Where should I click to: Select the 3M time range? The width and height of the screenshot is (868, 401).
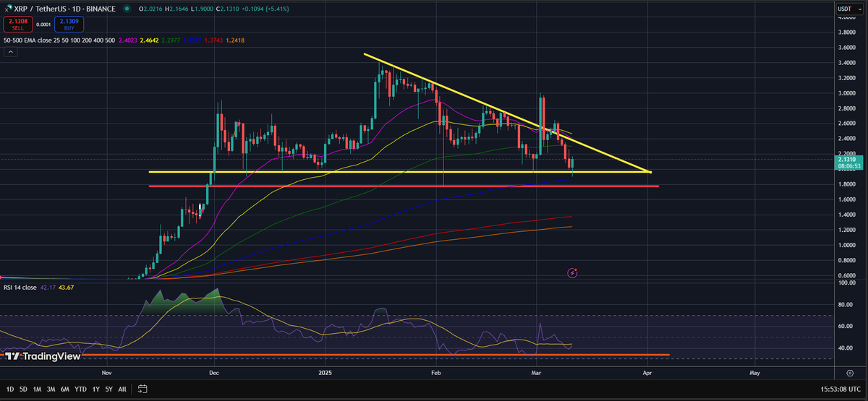(x=51, y=389)
